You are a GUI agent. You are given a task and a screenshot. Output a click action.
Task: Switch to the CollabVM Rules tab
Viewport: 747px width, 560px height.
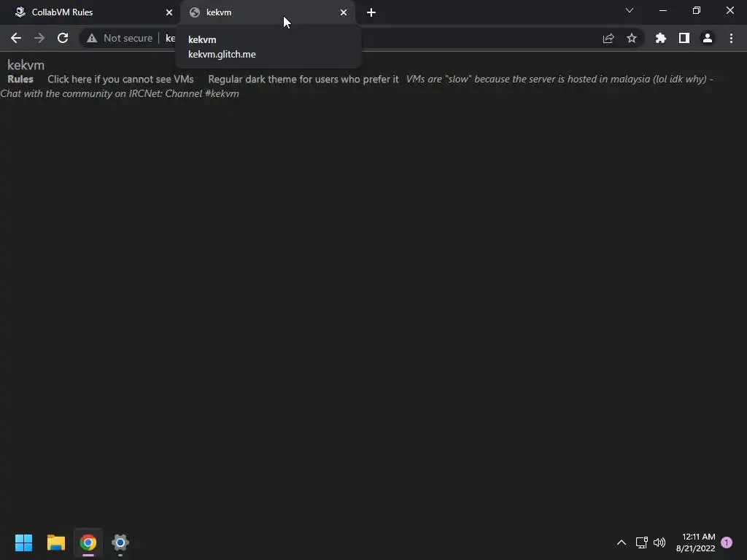[90, 12]
